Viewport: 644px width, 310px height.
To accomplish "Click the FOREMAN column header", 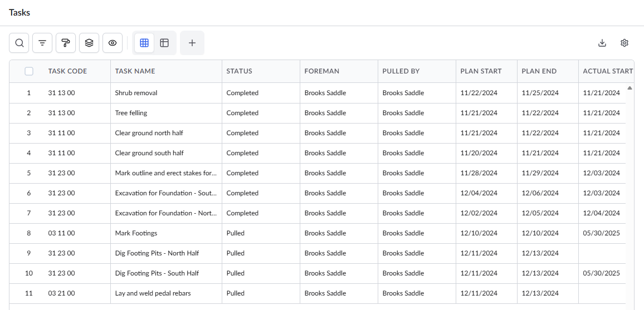I will coord(322,71).
